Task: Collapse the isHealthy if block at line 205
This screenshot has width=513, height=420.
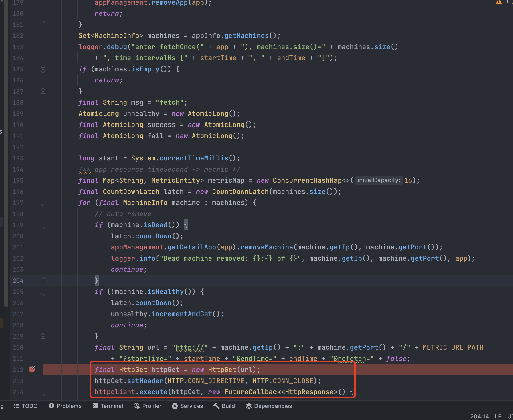Action: (x=43, y=292)
